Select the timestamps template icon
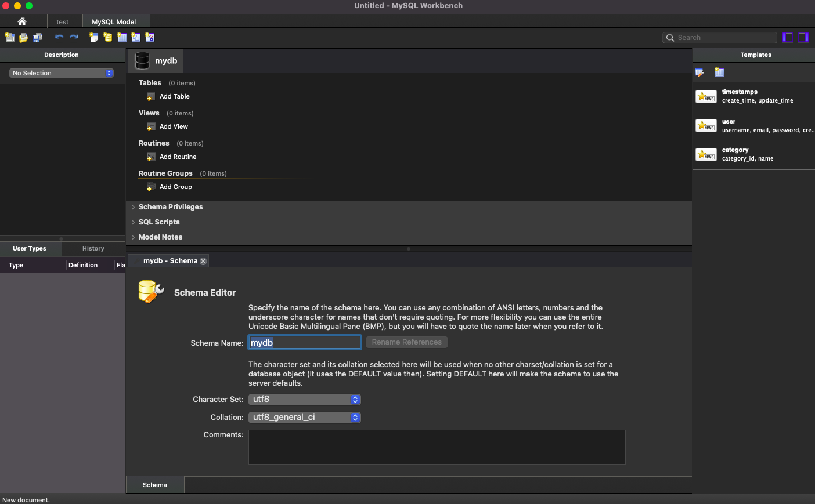815x504 pixels. (706, 97)
